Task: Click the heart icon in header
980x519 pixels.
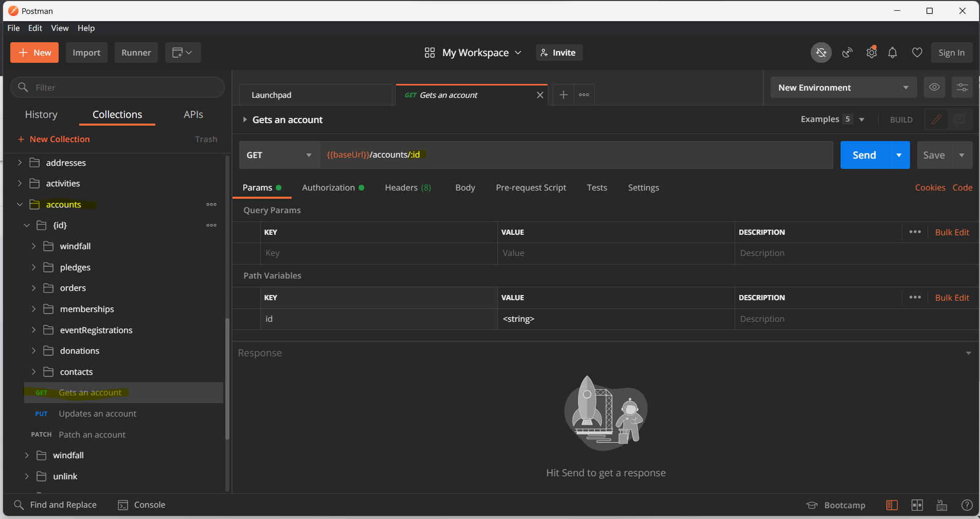Action: 917,53
